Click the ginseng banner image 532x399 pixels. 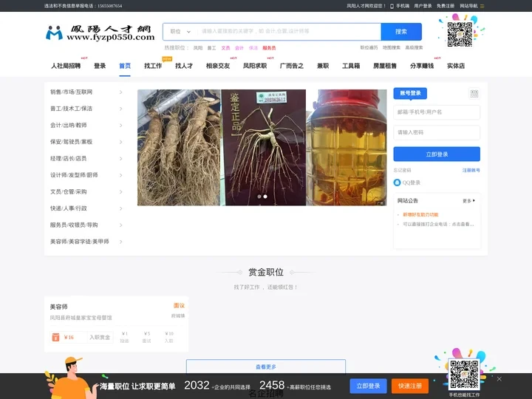(262, 147)
